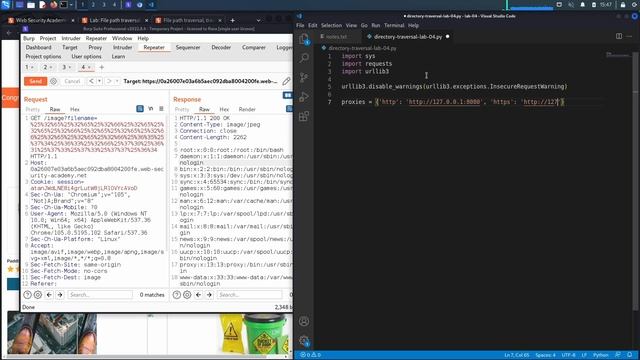640x360 pixels.
Task: Switch to notes.txt tab in VS Code
Action: (336, 37)
